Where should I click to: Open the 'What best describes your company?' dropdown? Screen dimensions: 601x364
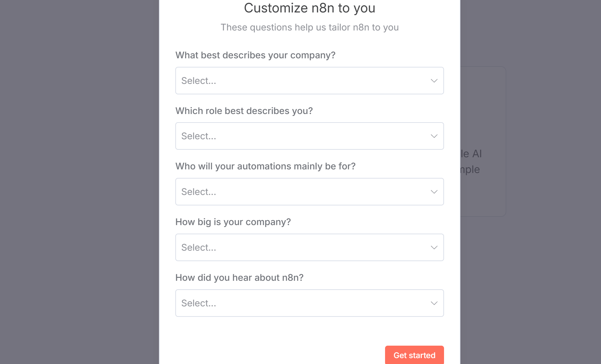pos(309,81)
